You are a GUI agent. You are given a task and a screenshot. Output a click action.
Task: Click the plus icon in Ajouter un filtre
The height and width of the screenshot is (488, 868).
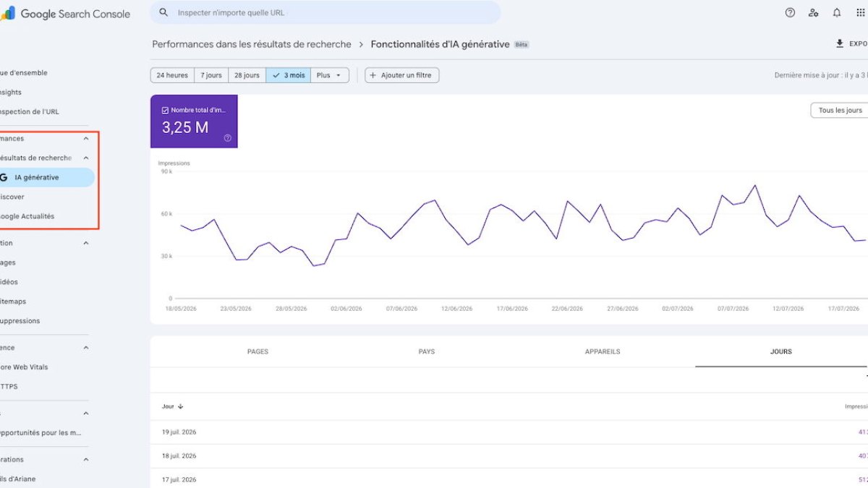click(x=373, y=75)
